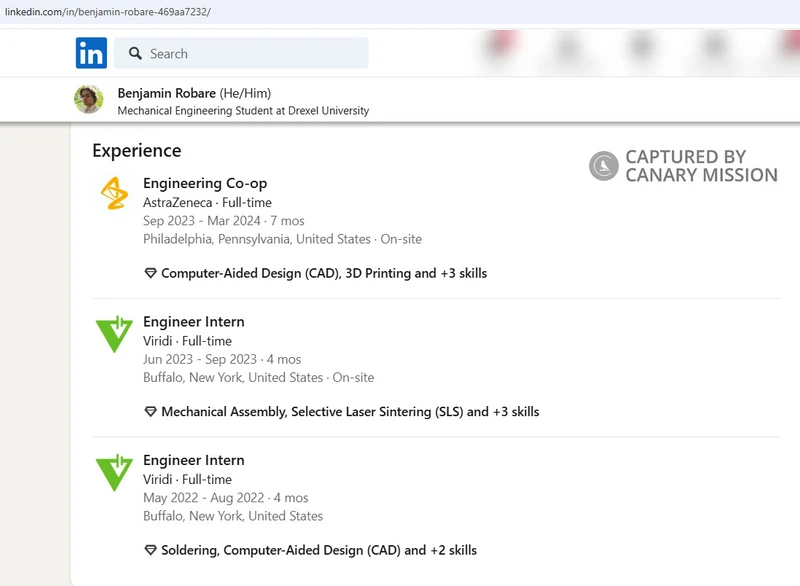Click diamond icon beside 3D Printing skills
Screen dimensions: 800x586
(x=151, y=273)
